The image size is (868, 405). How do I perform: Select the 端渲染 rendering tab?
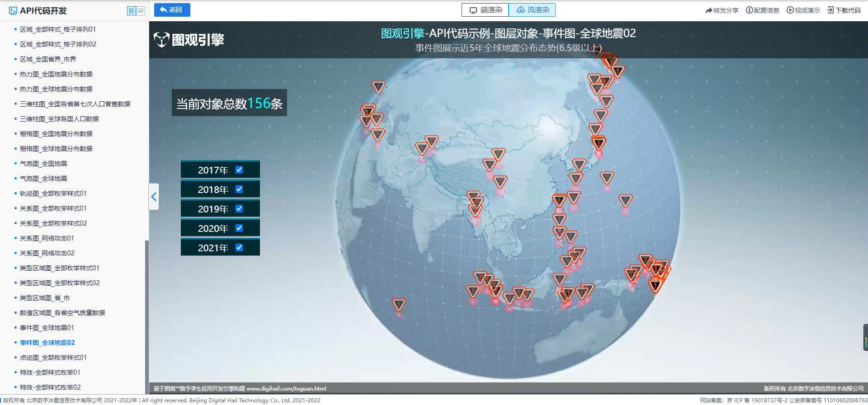[485, 10]
